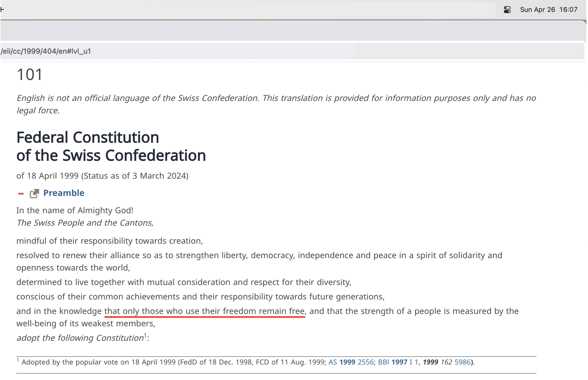Open Control Center in the menu bar

click(507, 10)
